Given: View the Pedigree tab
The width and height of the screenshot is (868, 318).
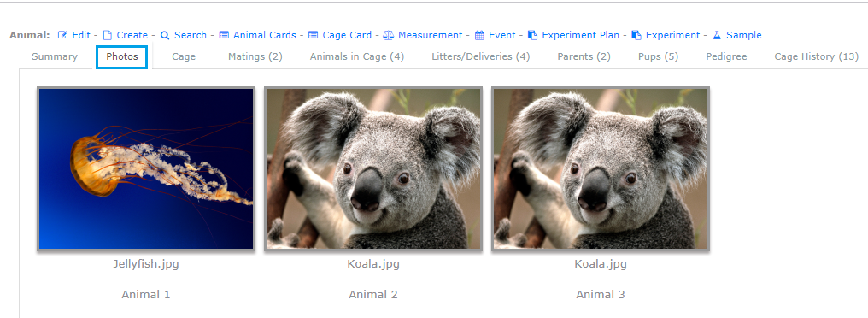Looking at the screenshot, I should pyautogui.click(x=726, y=56).
